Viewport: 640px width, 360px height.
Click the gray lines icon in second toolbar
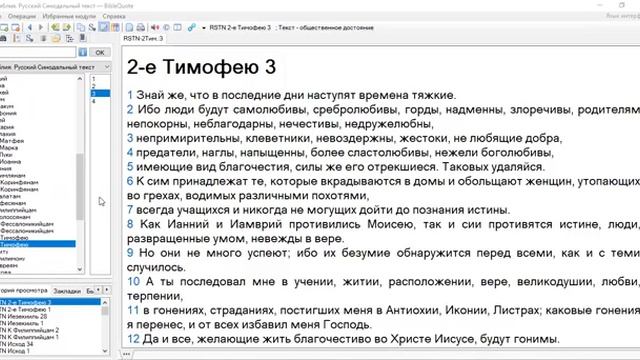(43, 38)
